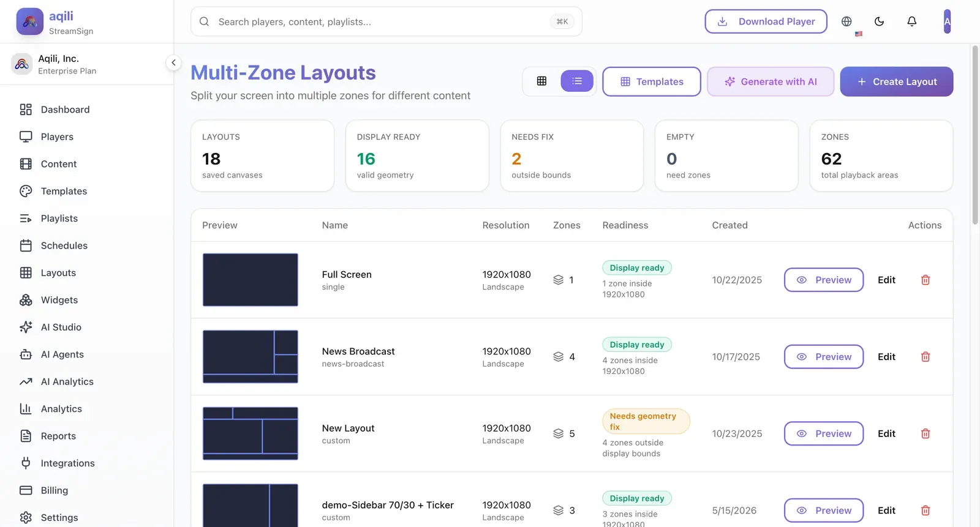This screenshot has height=527, width=980.
Task: Switch to grid view
Action: click(x=541, y=81)
